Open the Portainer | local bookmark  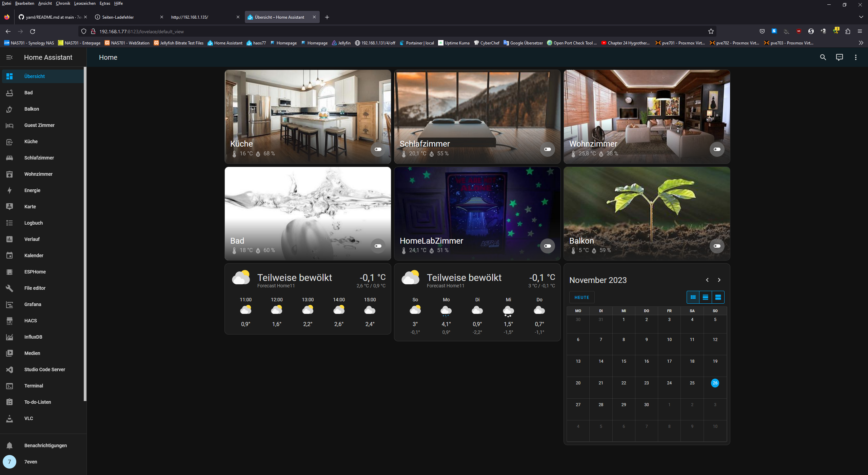[417, 43]
